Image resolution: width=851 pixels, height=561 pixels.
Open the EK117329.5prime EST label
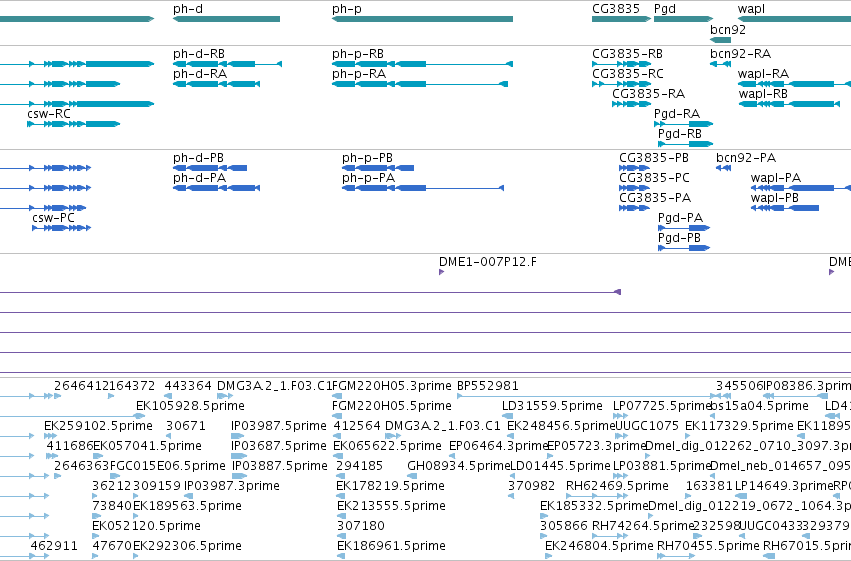pos(739,426)
